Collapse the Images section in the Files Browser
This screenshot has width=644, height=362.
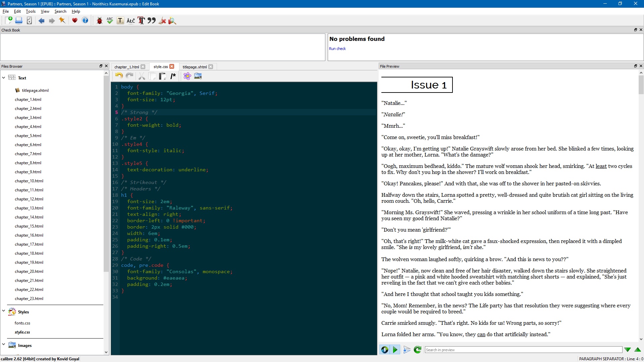pyautogui.click(x=4, y=345)
